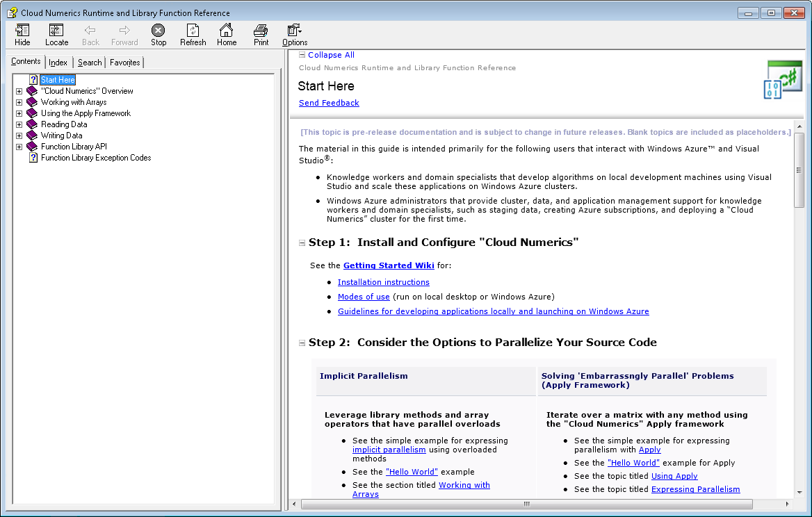The height and width of the screenshot is (517, 812).
Task: Stop page loading with Stop icon
Action: (159, 35)
